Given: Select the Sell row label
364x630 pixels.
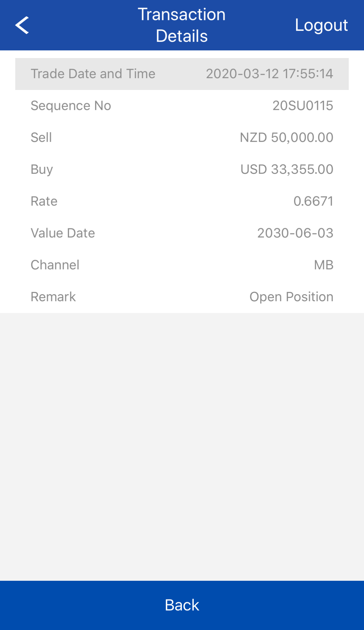Looking at the screenshot, I should (41, 137).
